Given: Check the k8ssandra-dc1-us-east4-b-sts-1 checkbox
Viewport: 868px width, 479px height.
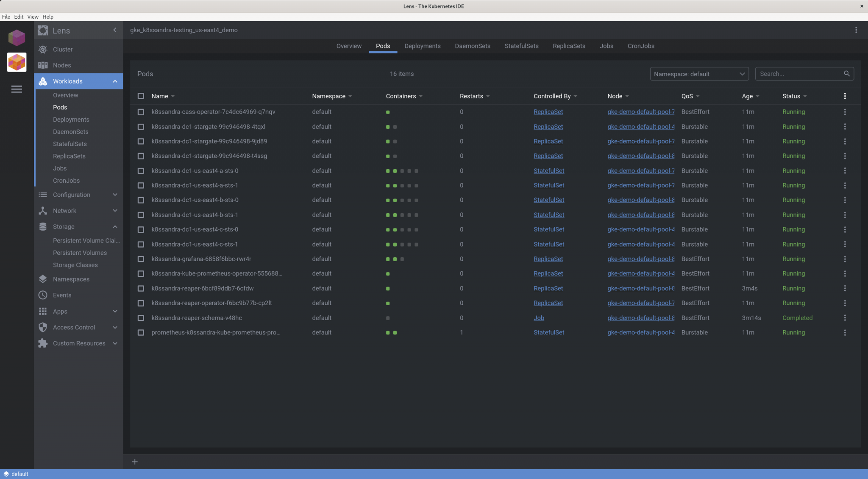Looking at the screenshot, I should [x=141, y=215].
